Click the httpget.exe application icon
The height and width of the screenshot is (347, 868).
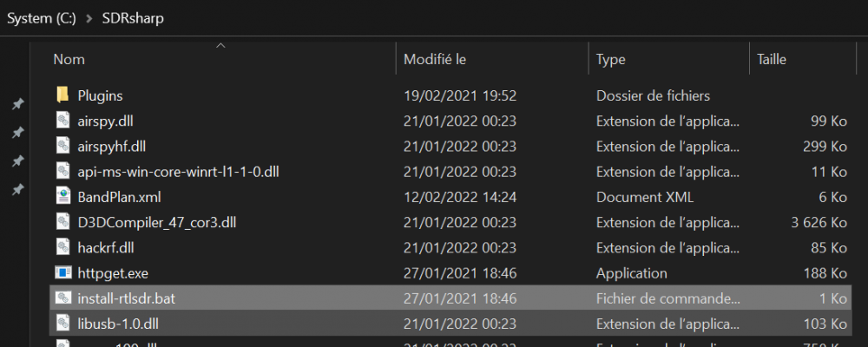tap(63, 272)
